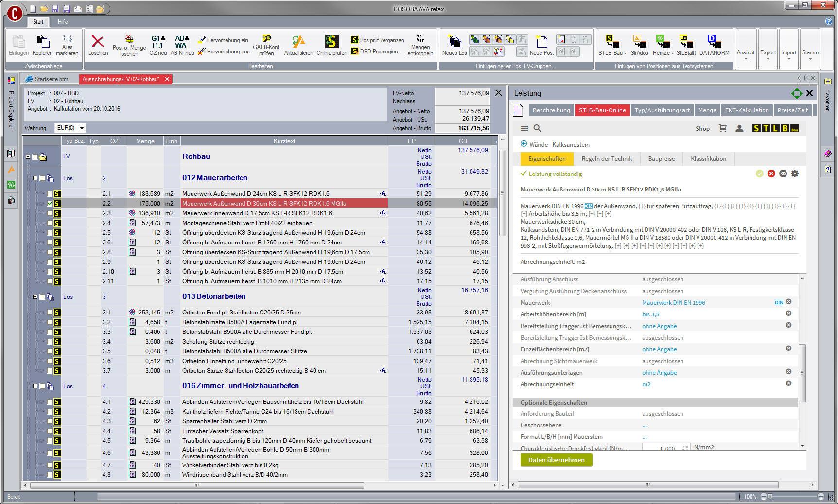Click the red cancel circle icon
The height and width of the screenshot is (504, 838).
771,174
